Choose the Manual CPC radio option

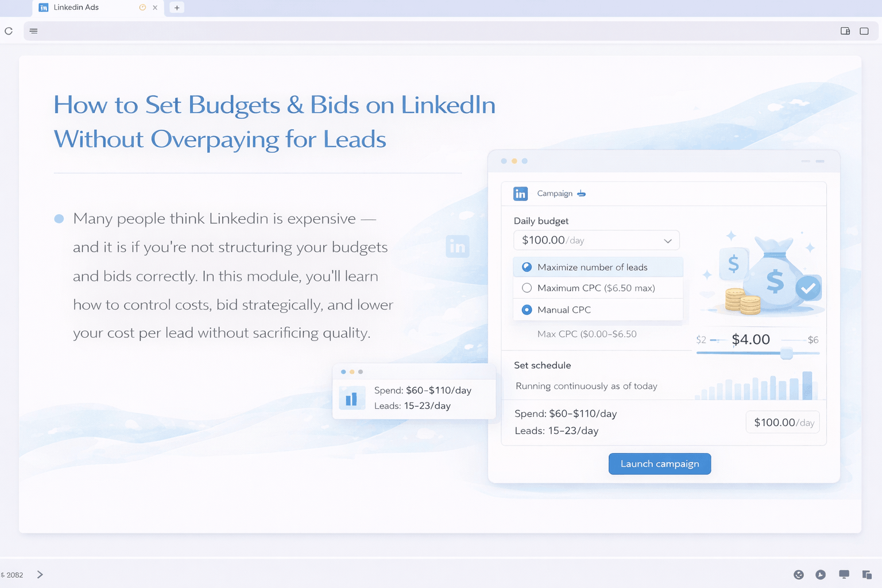[527, 310]
